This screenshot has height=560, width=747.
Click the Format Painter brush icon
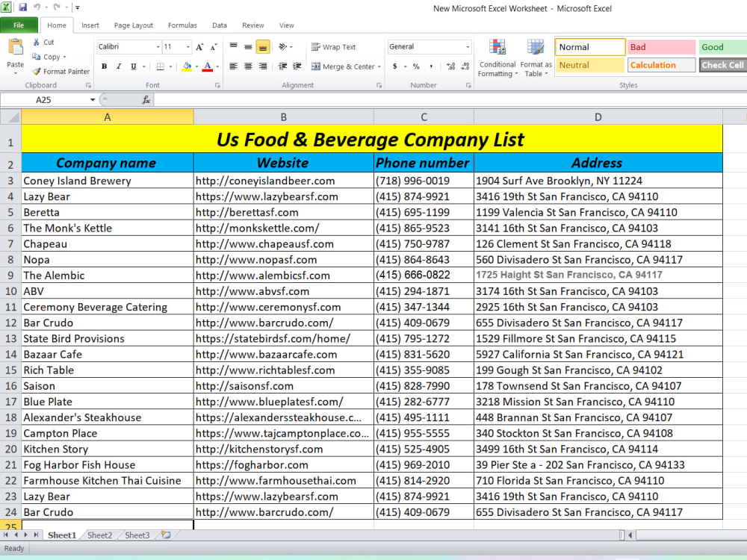click(x=36, y=72)
